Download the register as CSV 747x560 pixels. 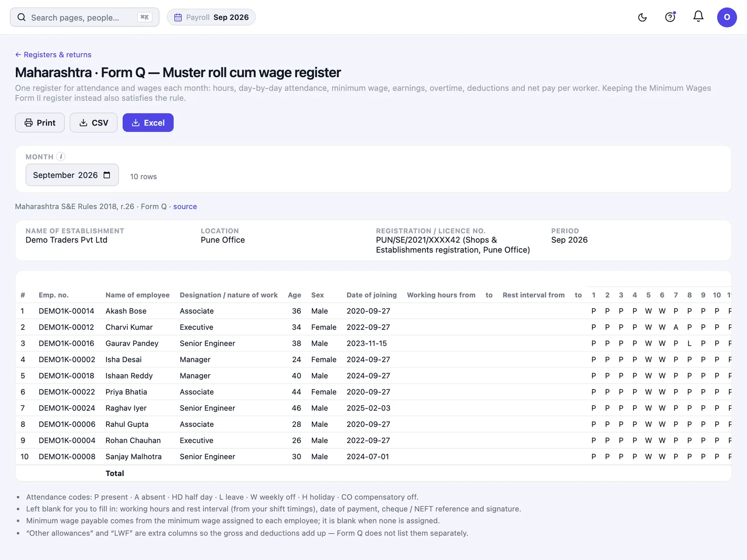93,123
